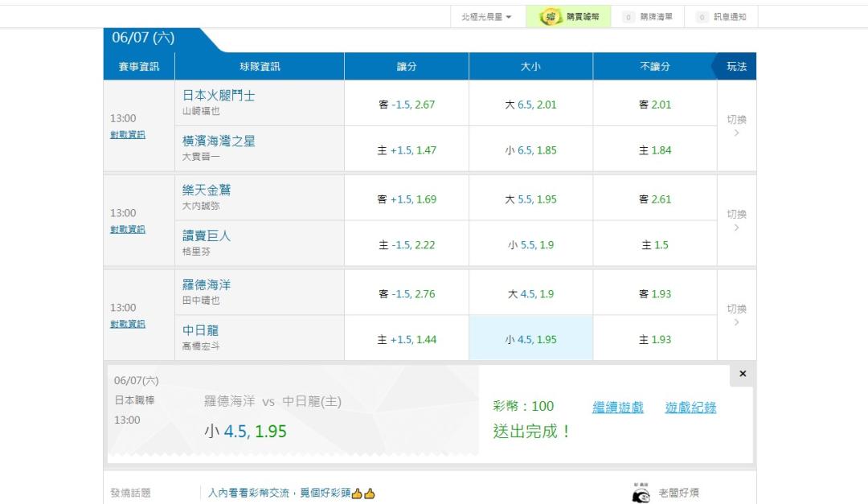
Task: Select 客 -1.5, 2.67 handicap bet
Action: pyautogui.click(x=407, y=104)
